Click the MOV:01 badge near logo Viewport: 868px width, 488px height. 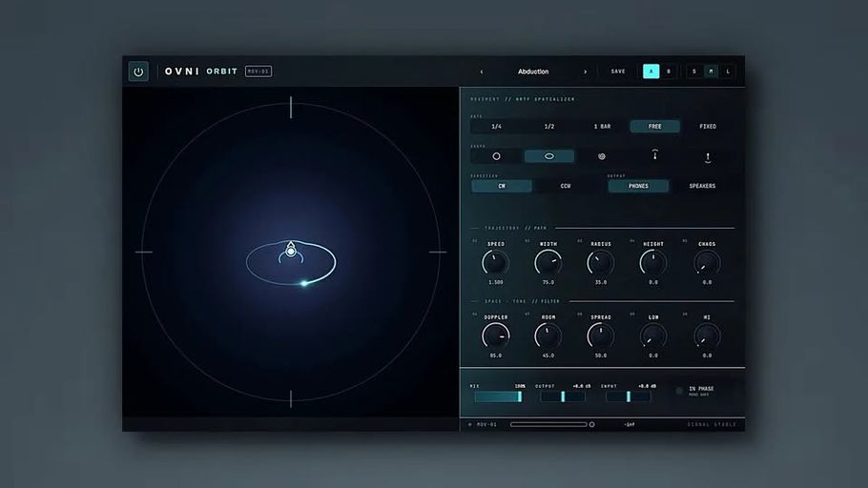(258, 71)
